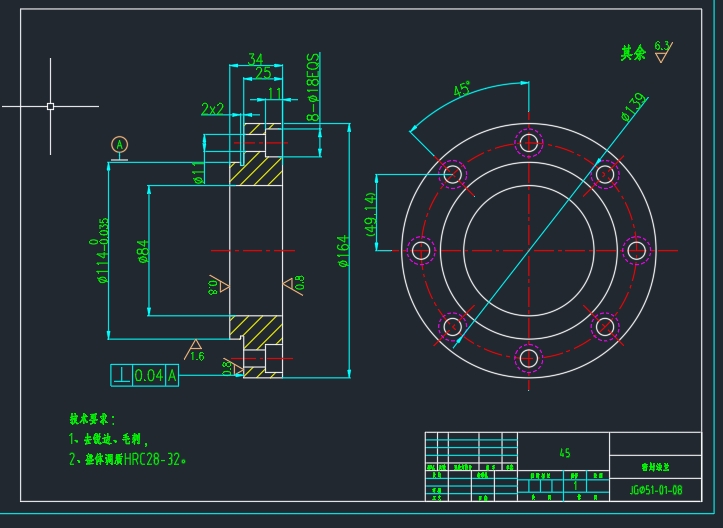723x528 pixels.
Task: Click the 0.04 perpendicularity tolerance value
Action: click(148, 375)
